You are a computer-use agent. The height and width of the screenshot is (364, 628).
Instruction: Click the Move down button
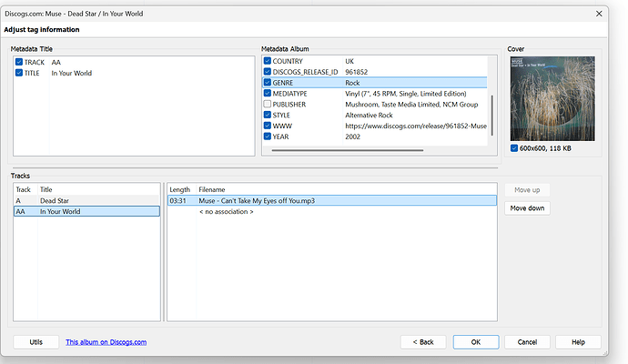pyautogui.click(x=527, y=208)
